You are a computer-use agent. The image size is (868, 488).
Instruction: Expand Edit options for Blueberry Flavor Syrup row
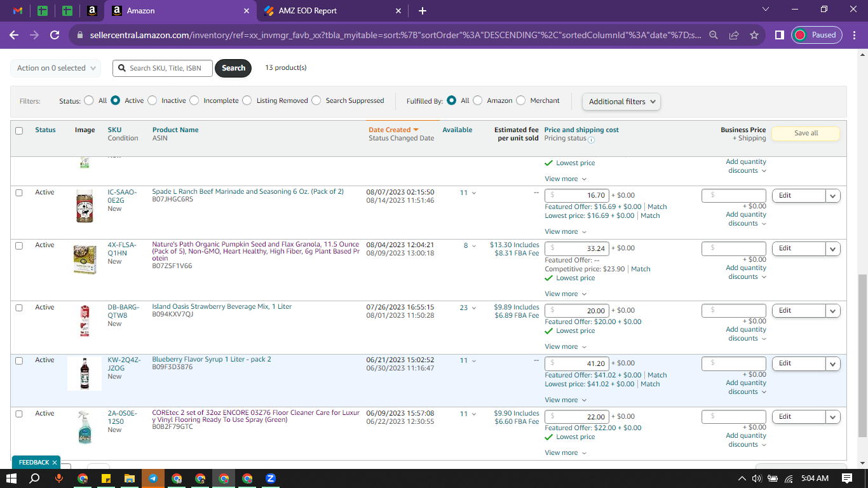[833, 363]
